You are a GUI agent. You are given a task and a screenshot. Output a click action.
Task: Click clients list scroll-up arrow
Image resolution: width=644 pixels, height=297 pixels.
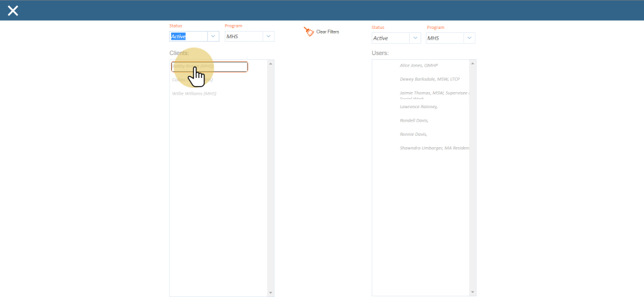coord(270,64)
